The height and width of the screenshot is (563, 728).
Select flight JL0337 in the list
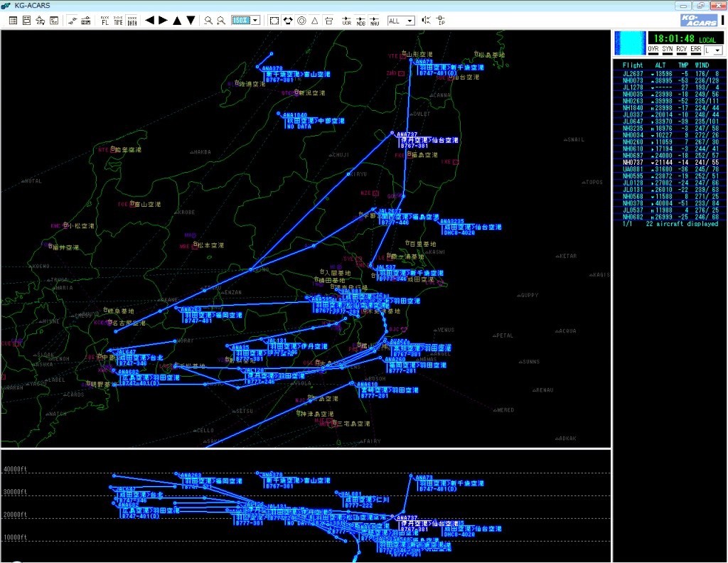point(670,114)
